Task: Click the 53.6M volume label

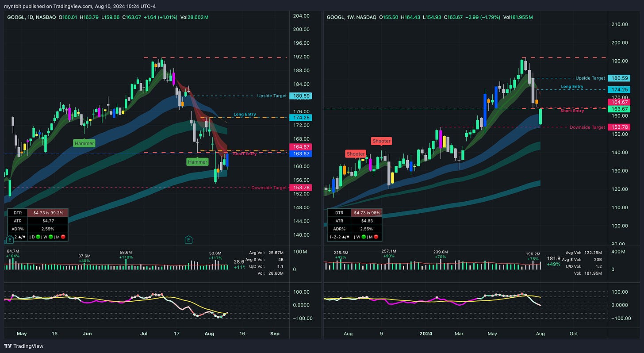Action: [216, 253]
